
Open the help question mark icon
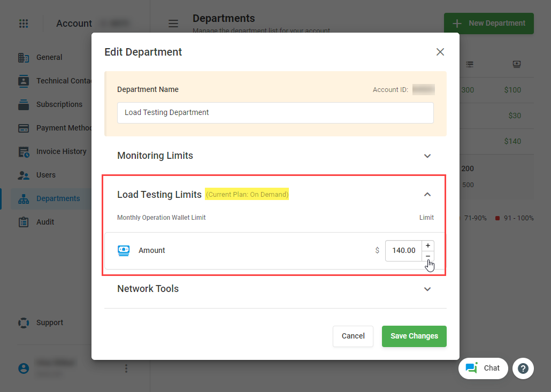[x=523, y=368]
